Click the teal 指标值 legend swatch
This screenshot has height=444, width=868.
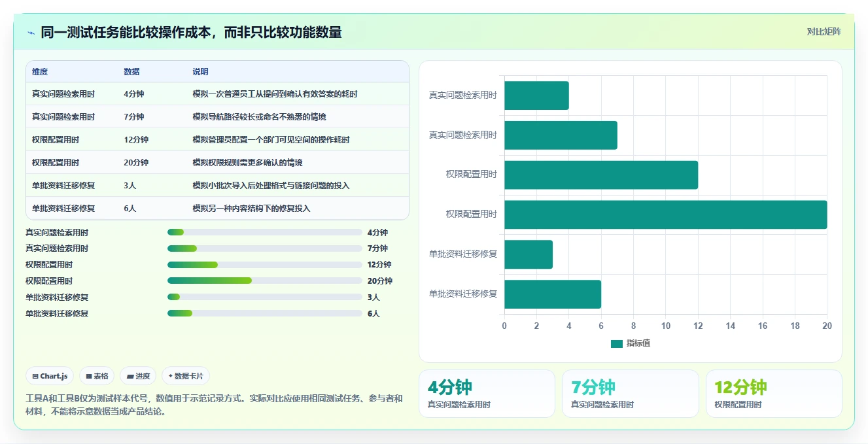pyautogui.click(x=617, y=344)
